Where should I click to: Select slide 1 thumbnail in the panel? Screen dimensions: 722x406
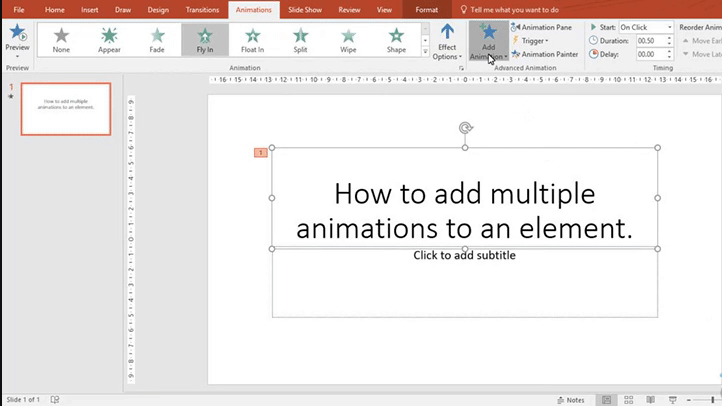(x=65, y=109)
